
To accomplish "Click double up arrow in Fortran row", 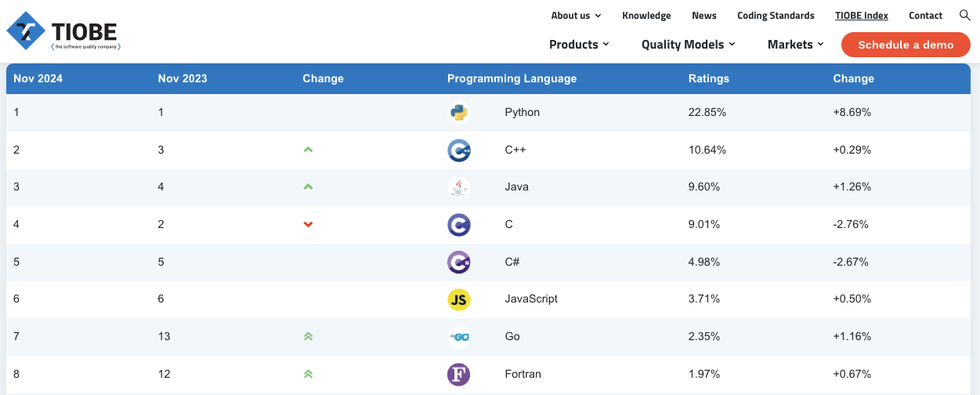I will pyautogui.click(x=308, y=374).
